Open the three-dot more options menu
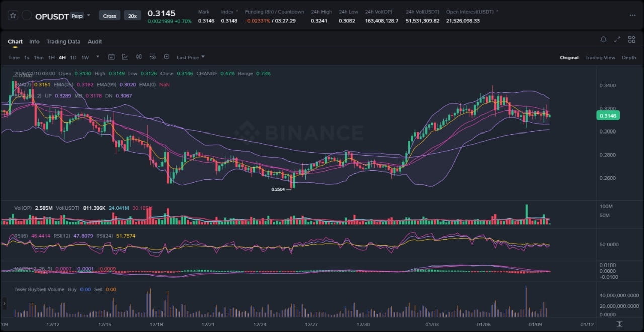This screenshot has height=332, width=644. coord(632,15)
